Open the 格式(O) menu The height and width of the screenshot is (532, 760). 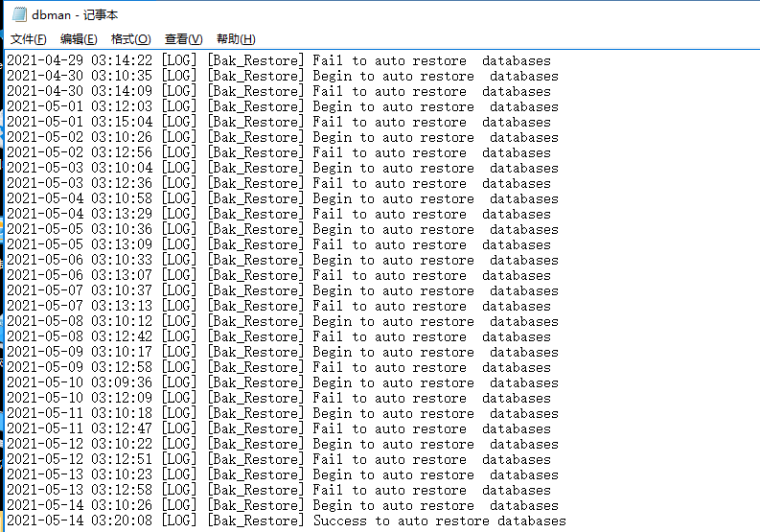(x=131, y=39)
